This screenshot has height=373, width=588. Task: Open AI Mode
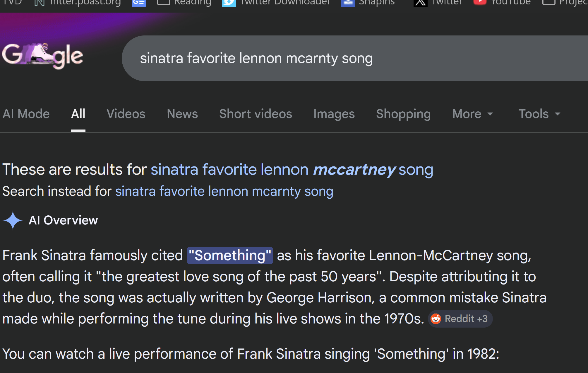(26, 114)
